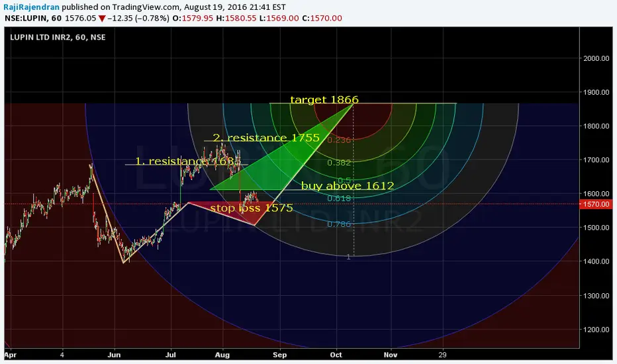Image resolution: width=617 pixels, height=364 pixels.
Task: Click the 0.786 Fibonacci level label
Action: 339,224
